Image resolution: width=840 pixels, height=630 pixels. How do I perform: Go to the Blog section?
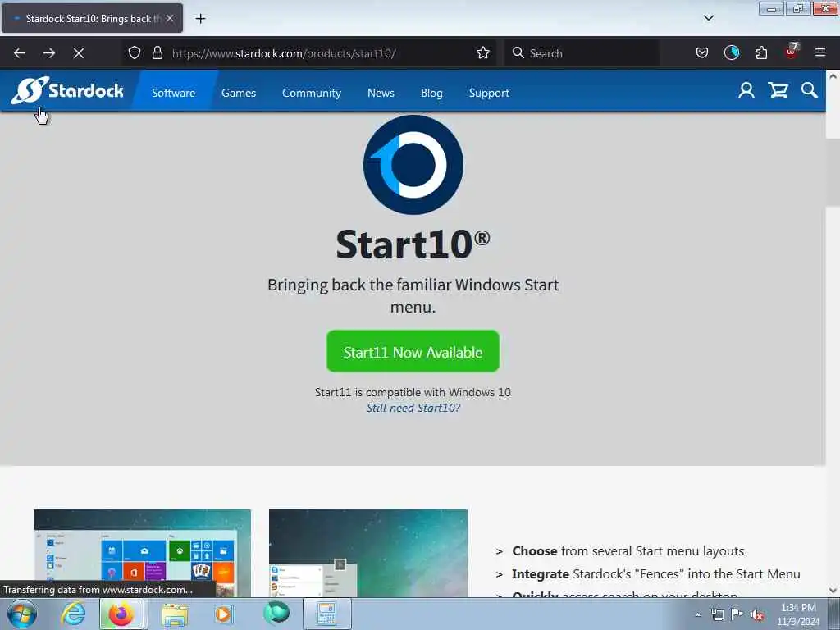[x=431, y=93]
